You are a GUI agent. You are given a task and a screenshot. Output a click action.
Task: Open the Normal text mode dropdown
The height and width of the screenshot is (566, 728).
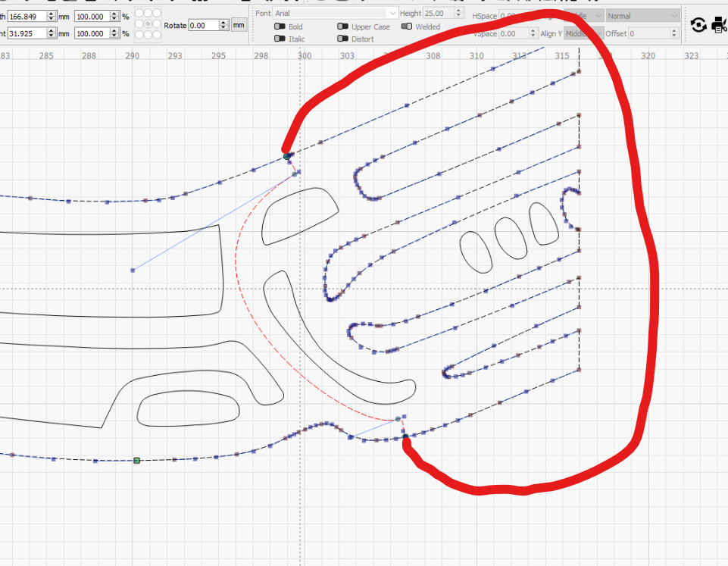pyautogui.click(x=642, y=16)
